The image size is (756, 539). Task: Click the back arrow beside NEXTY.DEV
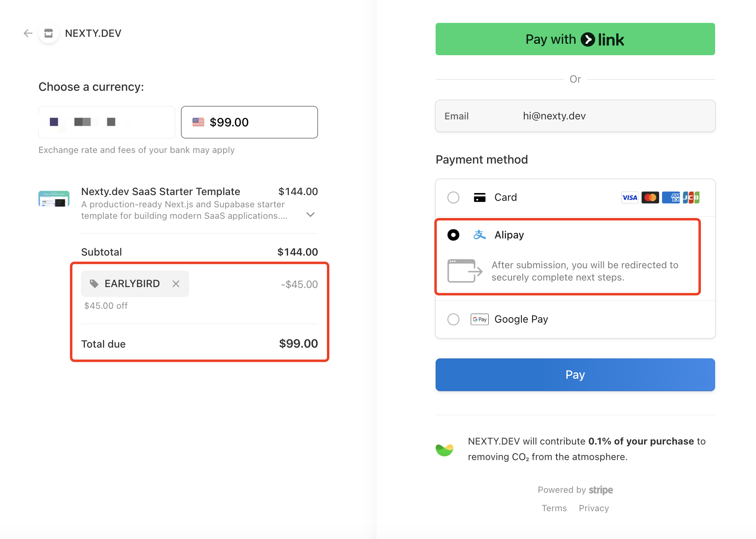tap(28, 33)
